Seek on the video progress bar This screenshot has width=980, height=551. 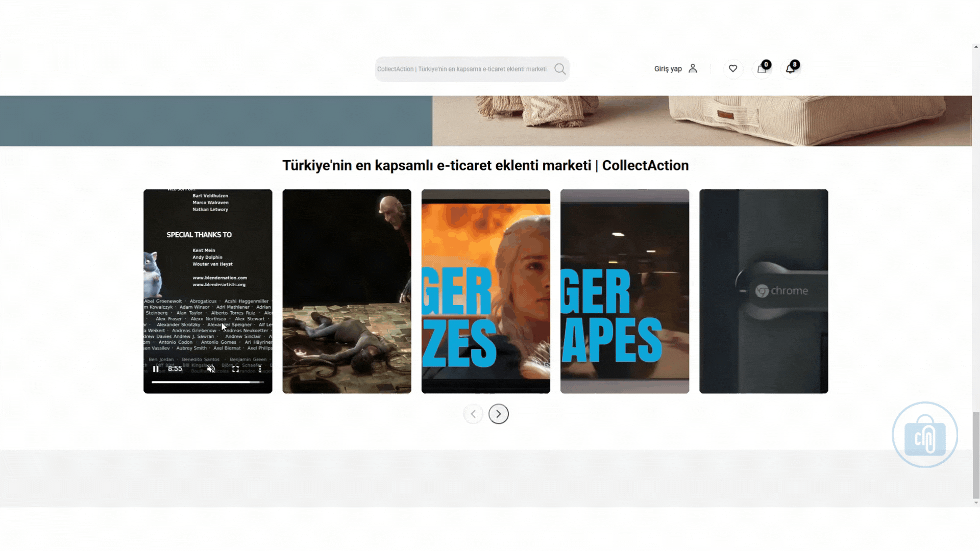click(208, 382)
